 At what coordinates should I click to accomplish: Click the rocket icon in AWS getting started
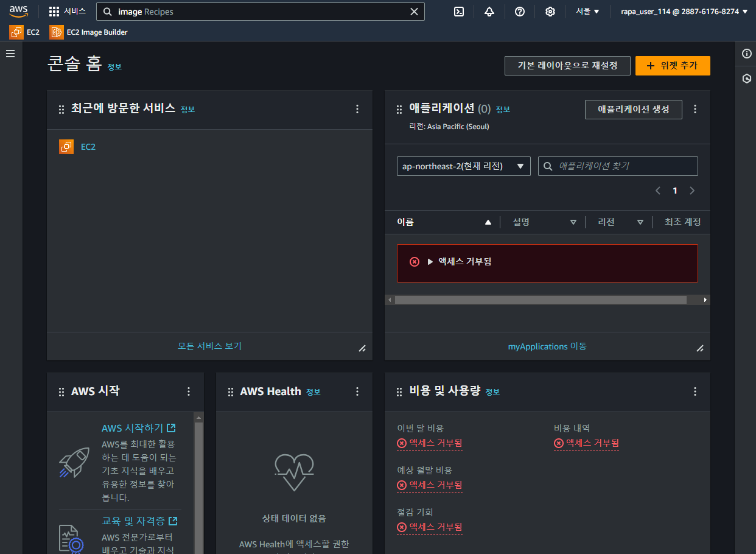(74, 462)
